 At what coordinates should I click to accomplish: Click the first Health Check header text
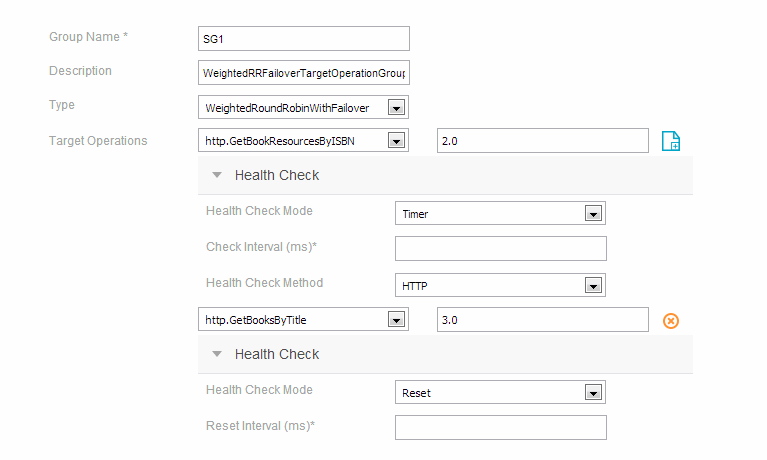pos(277,175)
